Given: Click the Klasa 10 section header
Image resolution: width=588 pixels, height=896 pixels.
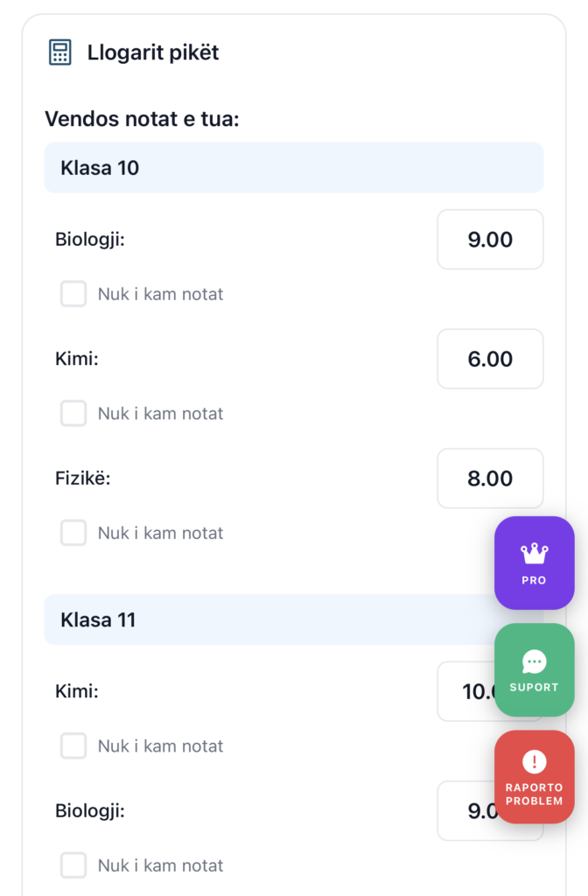Looking at the screenshot, I should (293, 168).
